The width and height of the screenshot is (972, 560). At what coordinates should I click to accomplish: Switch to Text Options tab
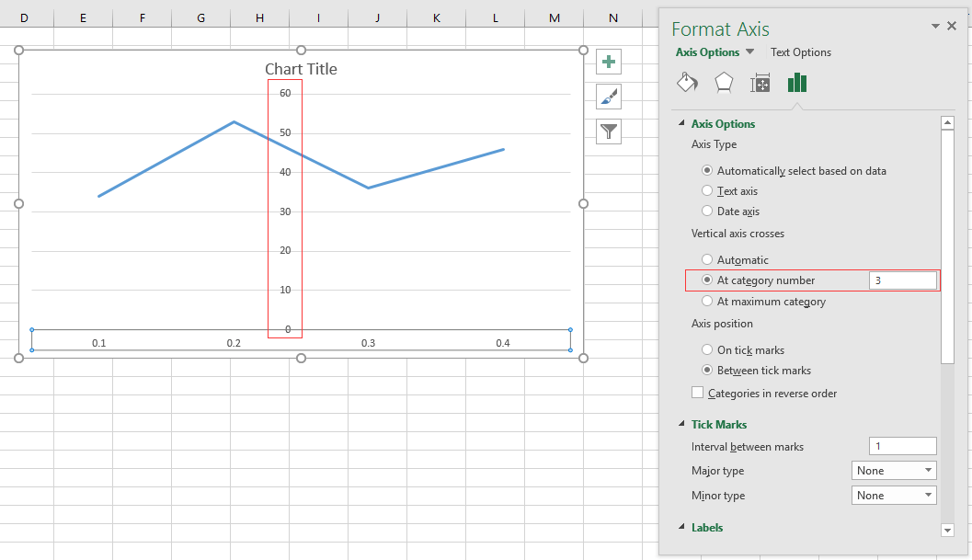point(800,52)
